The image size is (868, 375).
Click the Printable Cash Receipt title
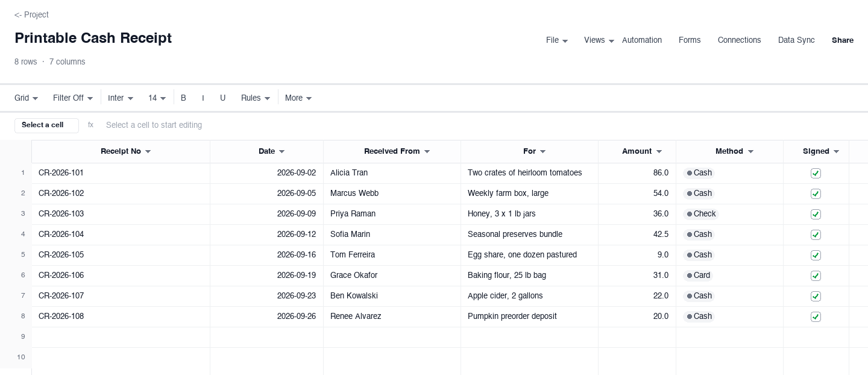point(93,38)
